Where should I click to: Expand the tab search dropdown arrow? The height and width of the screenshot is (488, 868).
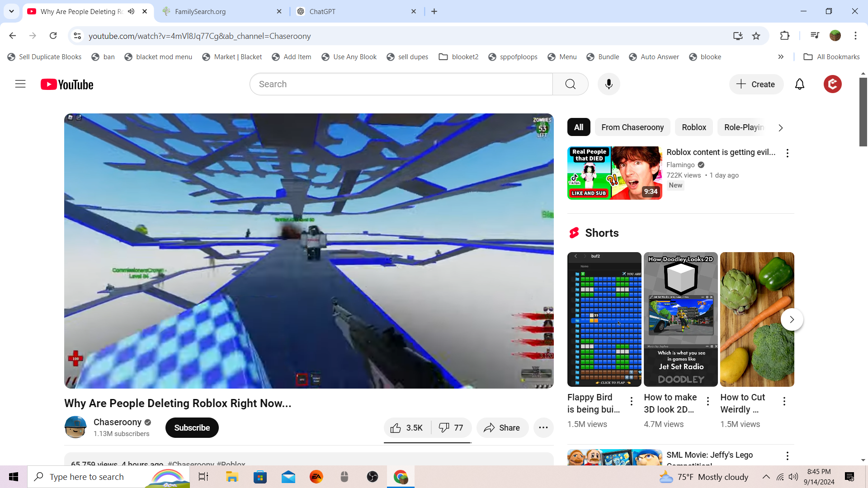coord(11,11)
